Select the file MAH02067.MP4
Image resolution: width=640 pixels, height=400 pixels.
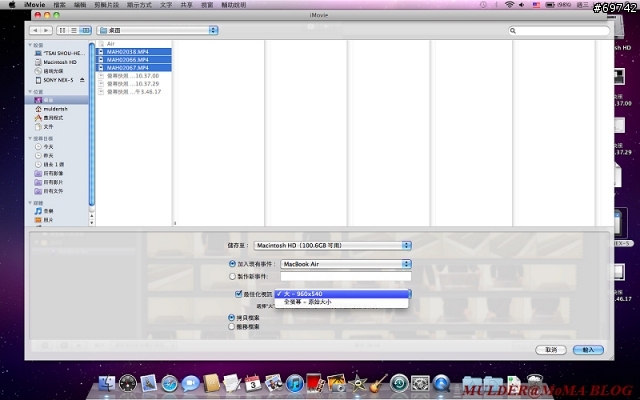(134, 68)
